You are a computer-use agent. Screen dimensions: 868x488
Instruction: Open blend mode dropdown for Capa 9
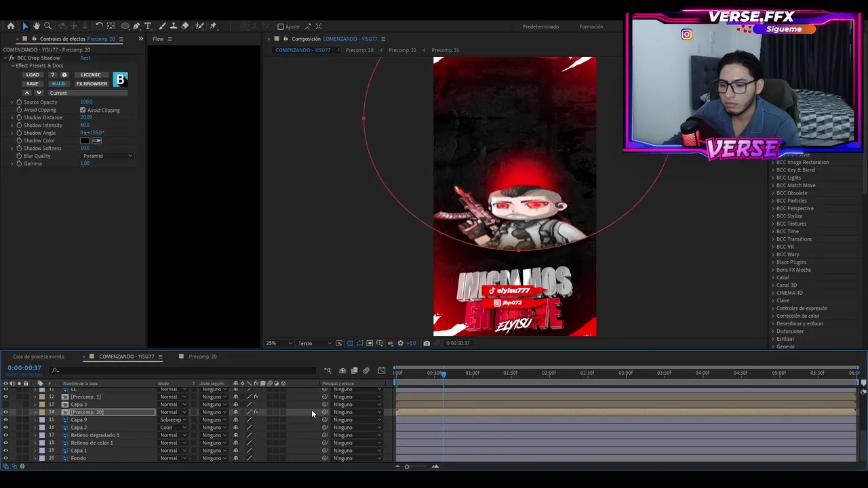click(174, 420)
